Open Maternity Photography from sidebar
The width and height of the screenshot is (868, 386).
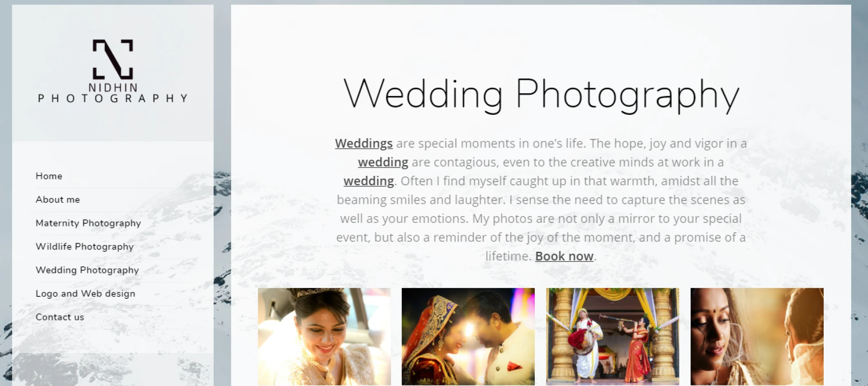(88, 223)
